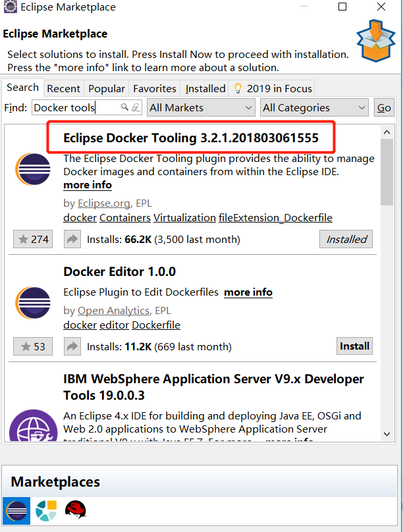Click the editor tag under Docker Editor
Viewport: 403px width, 532px height.
coord(114,325)
